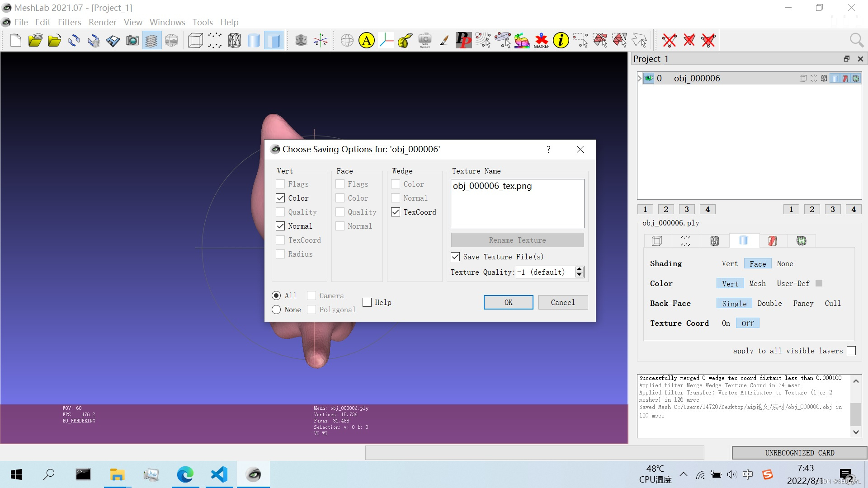868x488 pixels.
Task: Increase Texture Quality spinner value
Action: click(x=579, y=269)
